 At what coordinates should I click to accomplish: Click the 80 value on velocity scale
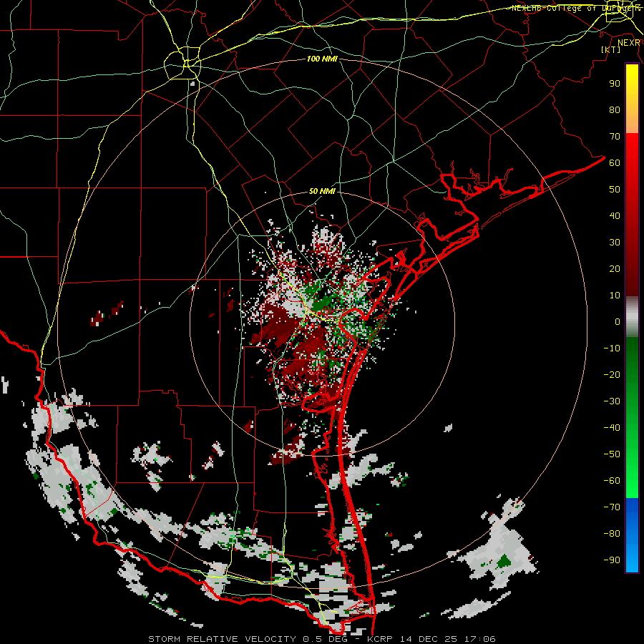click(x=615, y=110)
